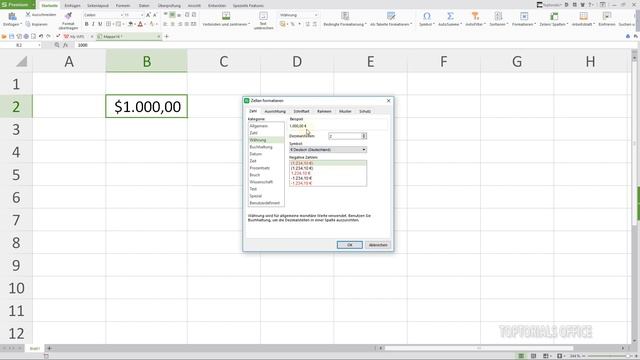Open the cell name box dropdown

coord(39,45)
